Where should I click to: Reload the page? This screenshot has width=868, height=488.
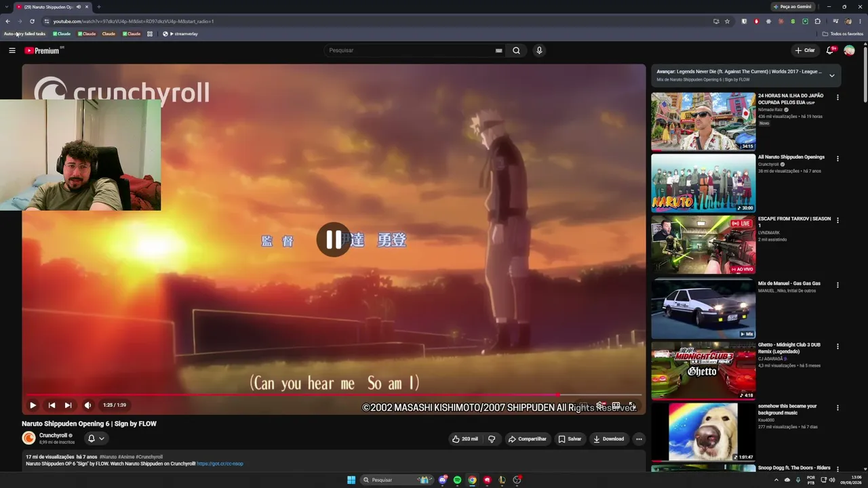click(32, 21)
